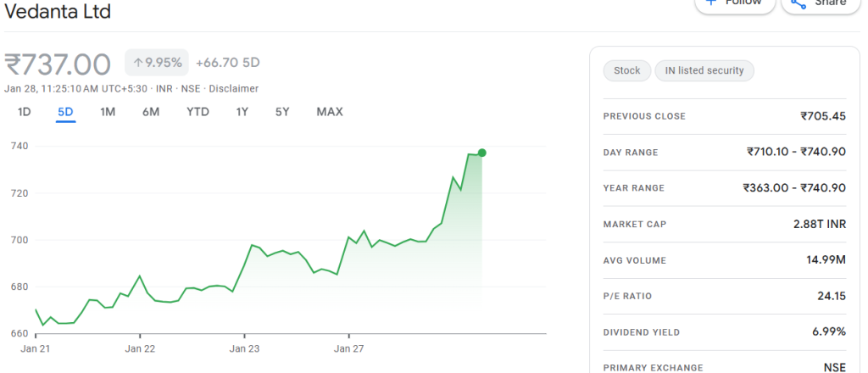Click the Follow button
The height and width of the screenshot is (373, 868).
735,4
